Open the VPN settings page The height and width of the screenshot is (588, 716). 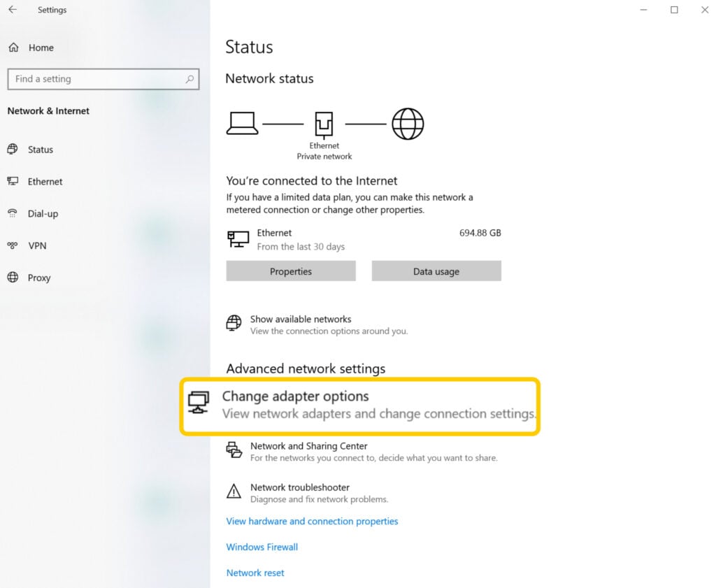point(40,245)
